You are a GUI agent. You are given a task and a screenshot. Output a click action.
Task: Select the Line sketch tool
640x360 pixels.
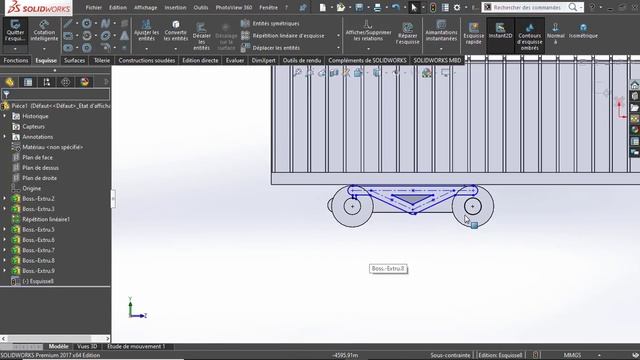click(x=68, y=24)
